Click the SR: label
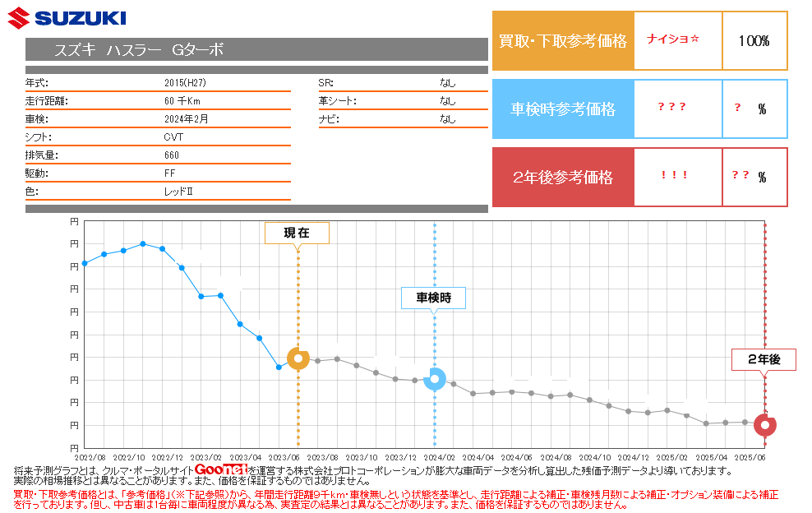The width and height of the screenshot is (812, 513). (325, 83)
